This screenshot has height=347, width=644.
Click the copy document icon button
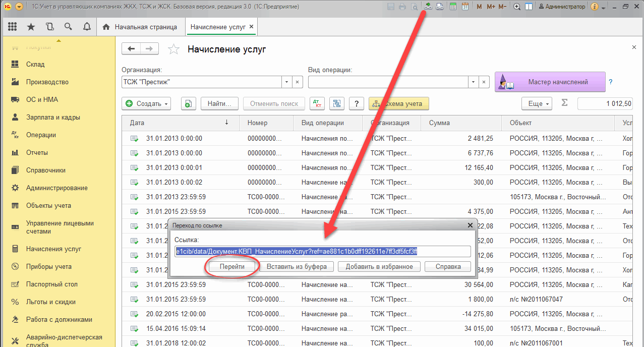pos(188,103)
